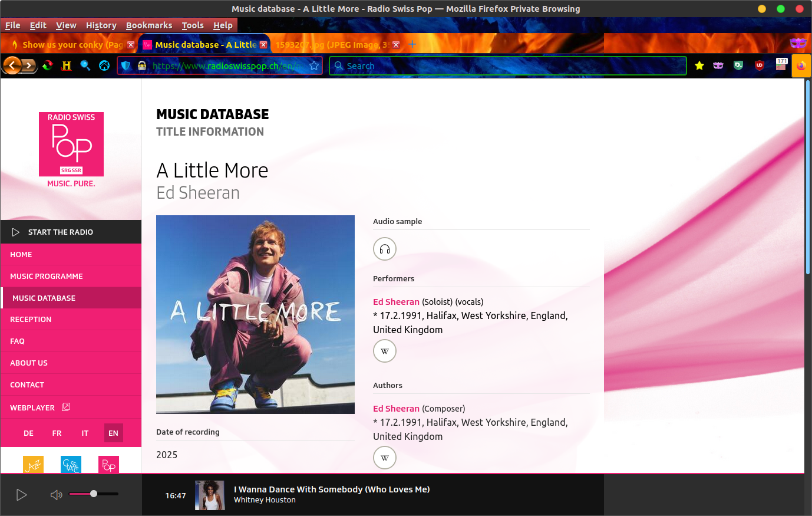Go forward with the forward arrow button
This screenshot has width=812, height=516.
[x=28, y=65]
